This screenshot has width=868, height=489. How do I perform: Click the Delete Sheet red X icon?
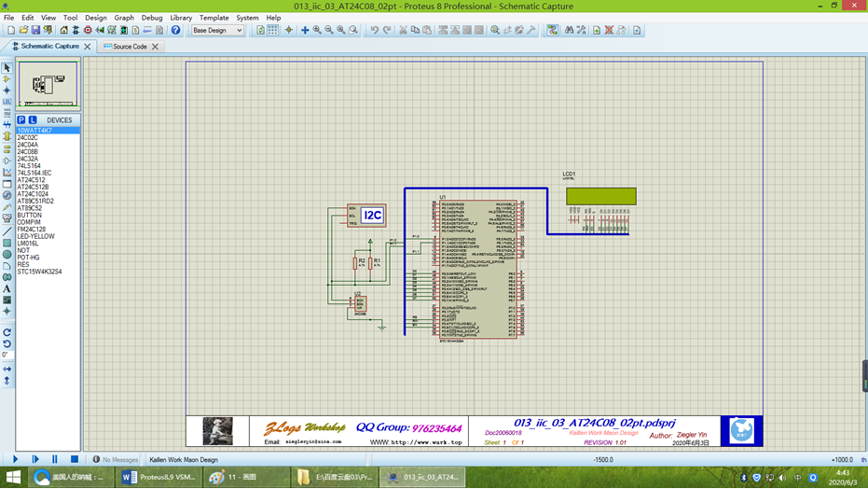click(x=609, y=30)
